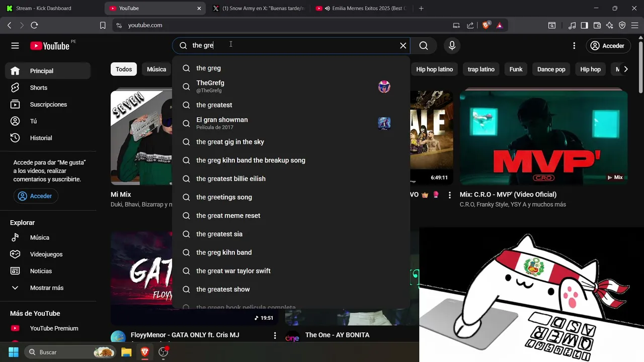
Task: Choose "the greatest sia" suggestion
Action: pyautogui.click(x=291, y=234)
